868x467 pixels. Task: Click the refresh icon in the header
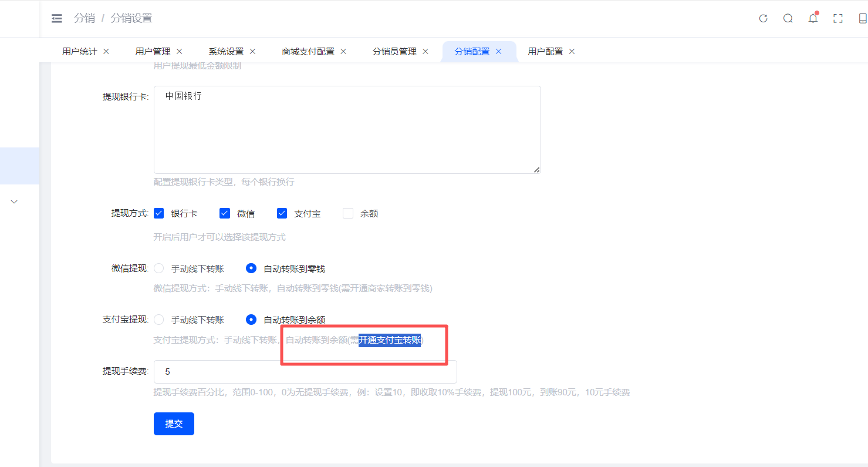coord(763,18)
